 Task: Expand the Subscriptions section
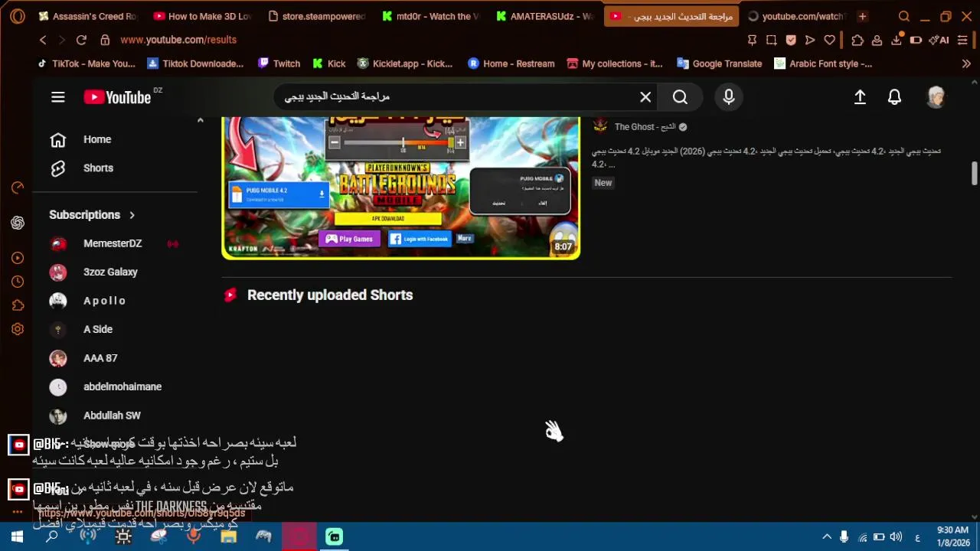point(92,215)
